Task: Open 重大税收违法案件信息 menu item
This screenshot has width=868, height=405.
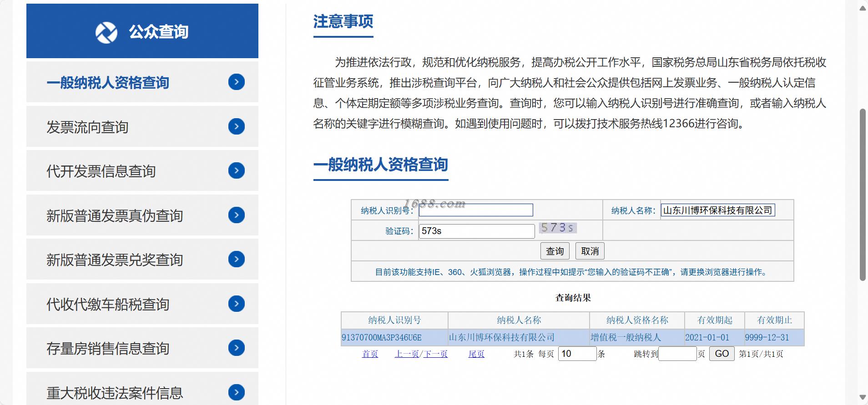Action: tap(142, 389)
